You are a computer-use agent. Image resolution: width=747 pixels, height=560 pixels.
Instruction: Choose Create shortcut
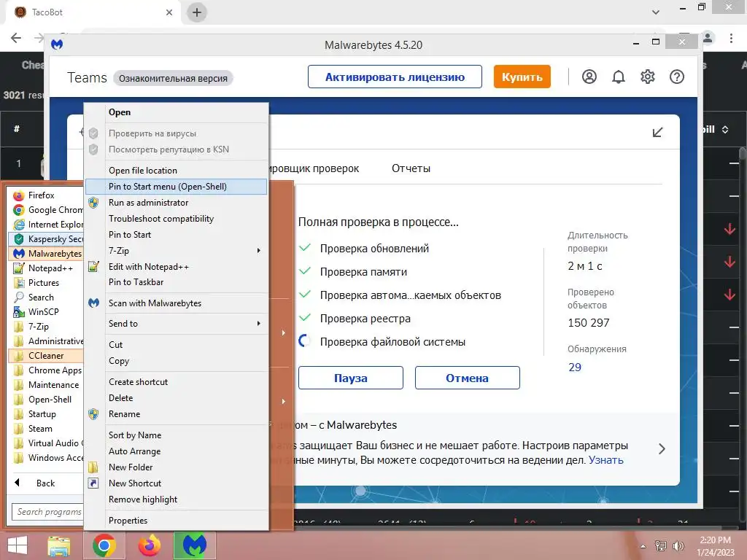(x=176, y=382)
